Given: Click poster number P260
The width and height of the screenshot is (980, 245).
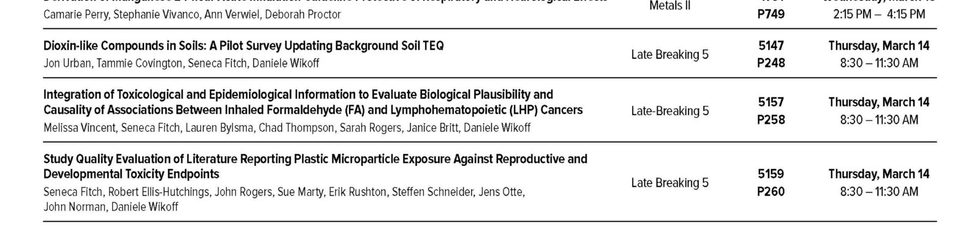Looking at the screenshot, I should 771,191.
